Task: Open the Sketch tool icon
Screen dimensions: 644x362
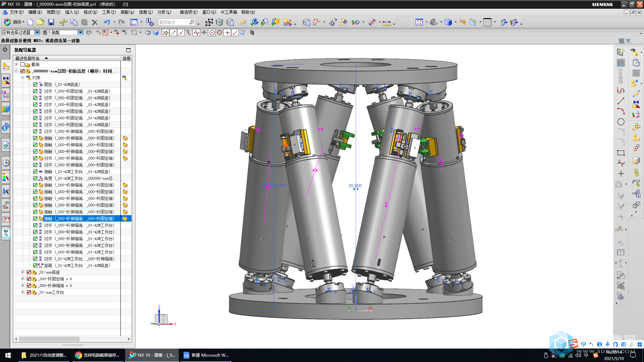Action: click(x=134, y=22)
